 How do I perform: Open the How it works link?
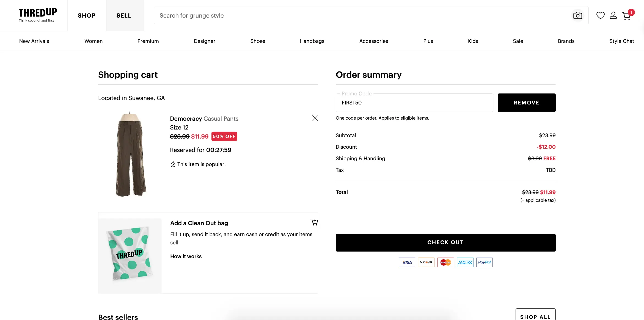(x=186, y=256)
